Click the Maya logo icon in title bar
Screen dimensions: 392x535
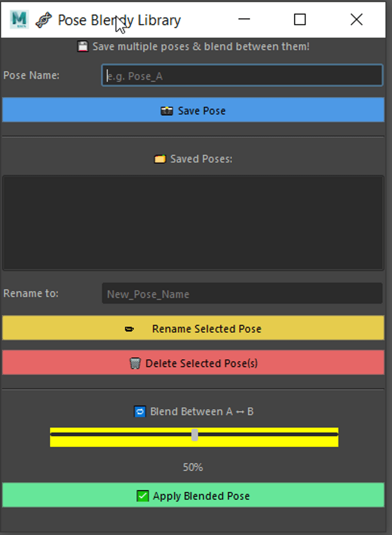[x=19, y=20]
